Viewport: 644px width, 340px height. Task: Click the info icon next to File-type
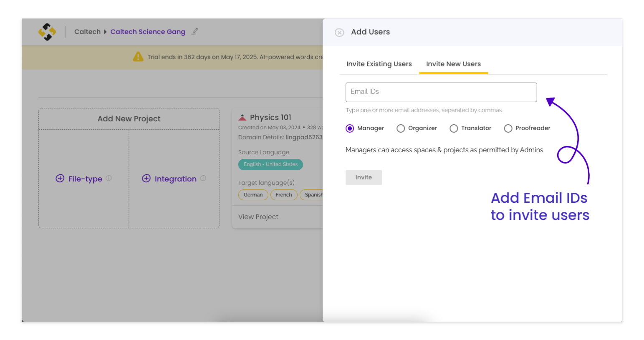point(109,178)
